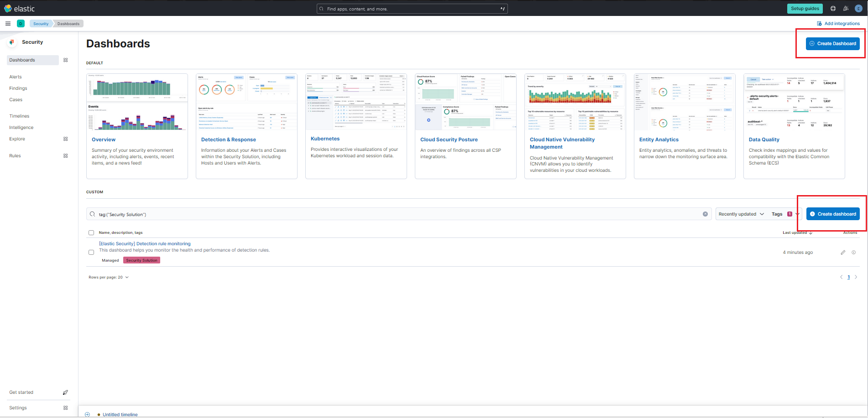Open the green D space selector
This screenshot has width=868, height=418.
coord(21,24)
